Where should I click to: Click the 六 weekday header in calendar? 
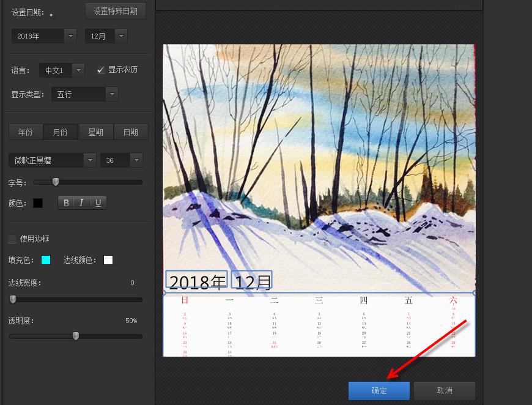click(x=453, y=300)
